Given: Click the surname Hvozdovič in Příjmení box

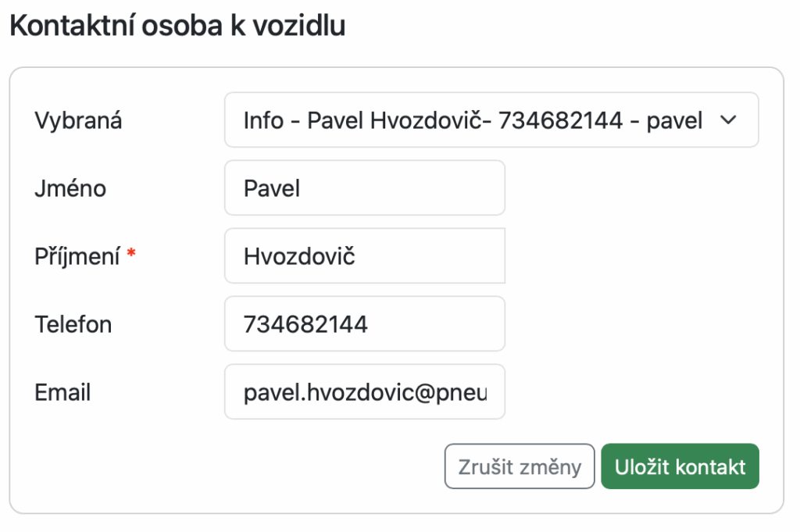Looking at the screenshot, I should (x=299, y=255).
